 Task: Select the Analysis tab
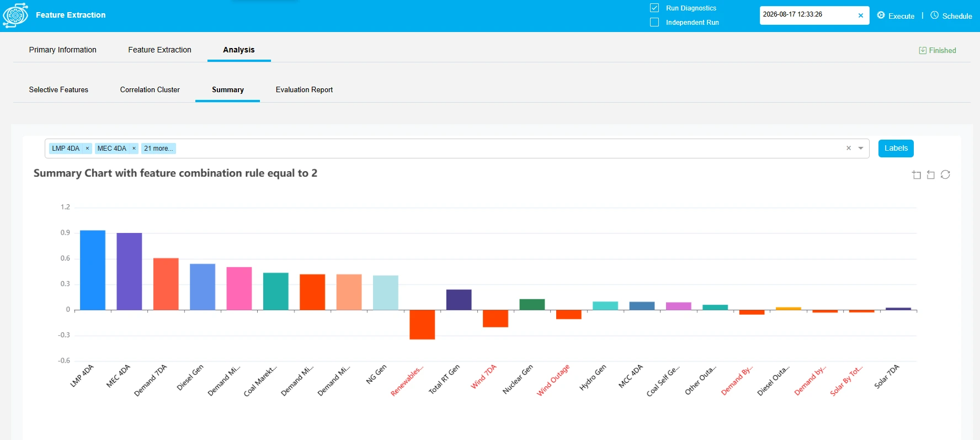tap(239, 50)
